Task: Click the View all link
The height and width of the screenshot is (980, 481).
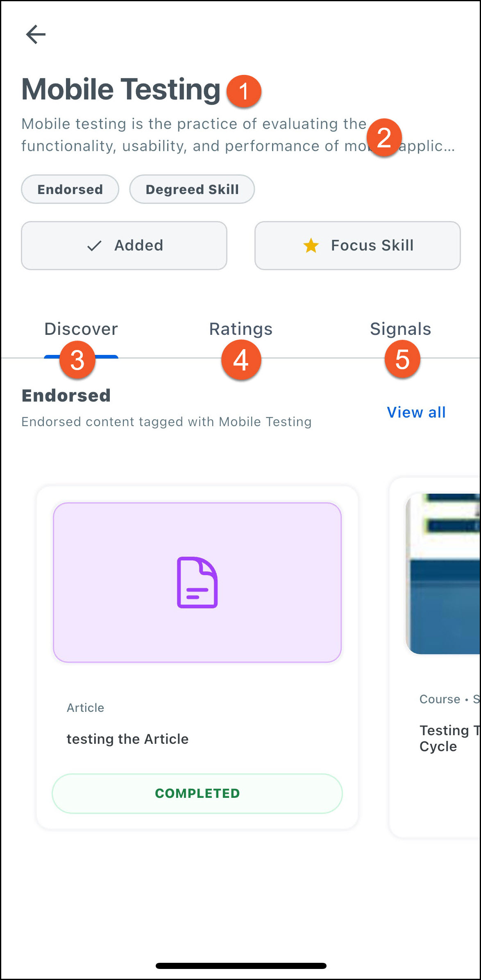Action: point(416,412)
